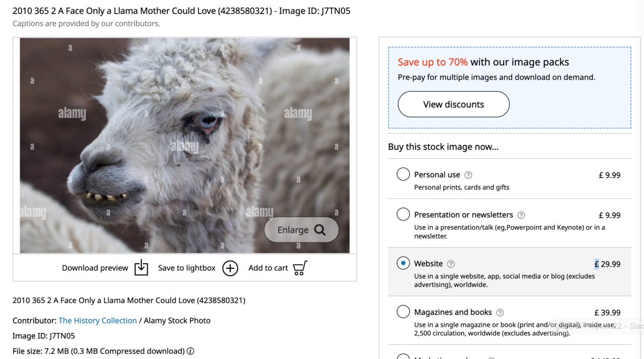The width and height of the screenshot is (644, 359).
Task: Click 'Buy this stock image now...' heading
Action: pyautogui.click(x=443, y=147)
